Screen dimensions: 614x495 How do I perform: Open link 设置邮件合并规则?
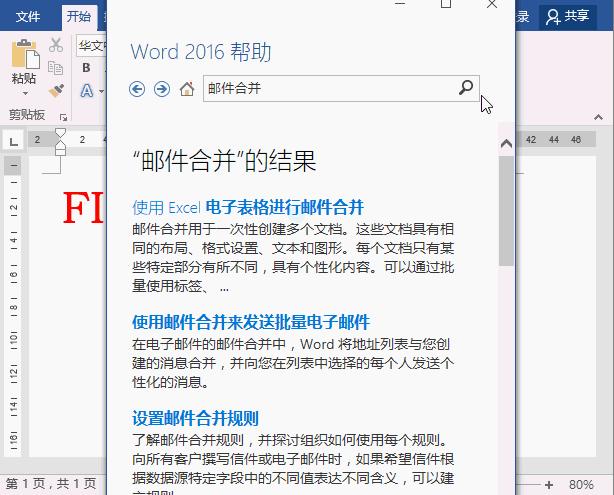(195, 418)
